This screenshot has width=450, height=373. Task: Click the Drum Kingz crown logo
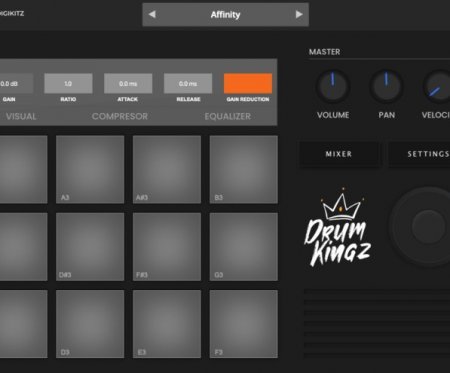click(338, 228)
